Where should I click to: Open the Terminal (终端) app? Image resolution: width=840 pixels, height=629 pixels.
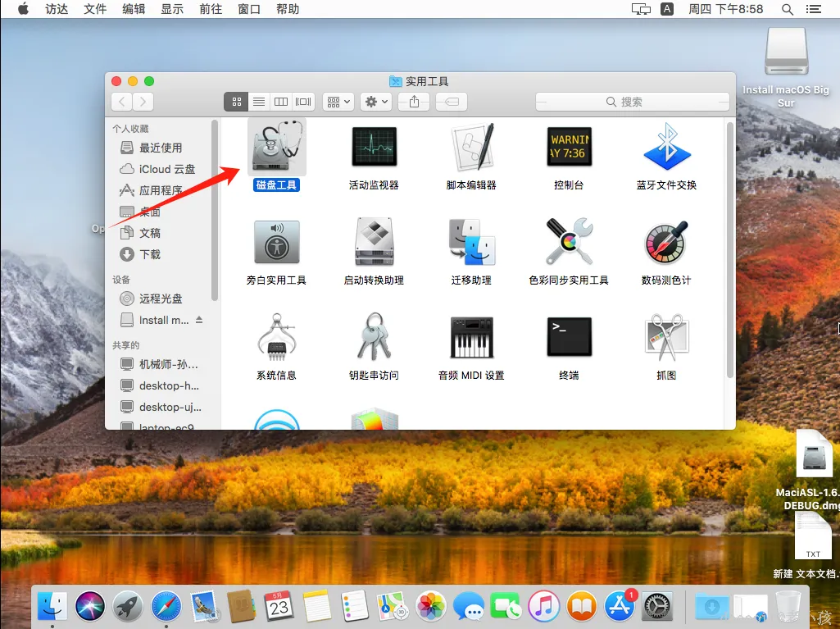click(569, 337)
